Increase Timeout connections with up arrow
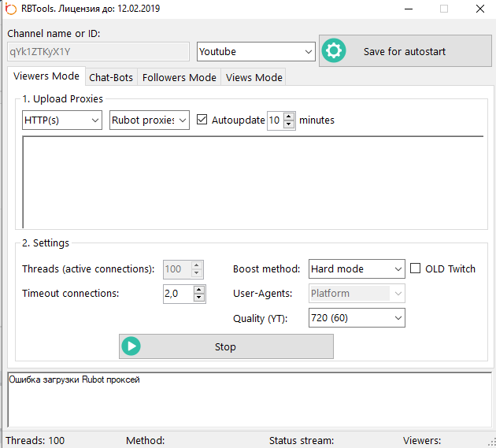The height and width of the screenshot is (448, 496). (199, 290)
